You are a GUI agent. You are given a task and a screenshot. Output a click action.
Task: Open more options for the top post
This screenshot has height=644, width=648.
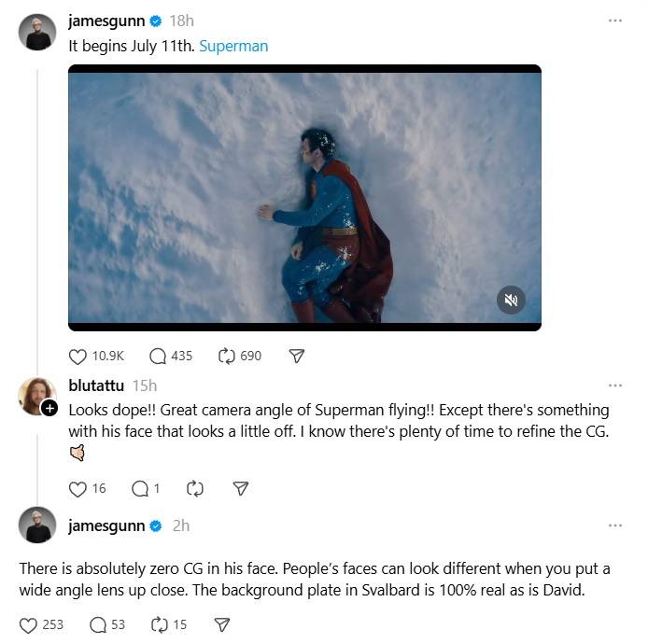pyautogui.click(x=614, y=21)
